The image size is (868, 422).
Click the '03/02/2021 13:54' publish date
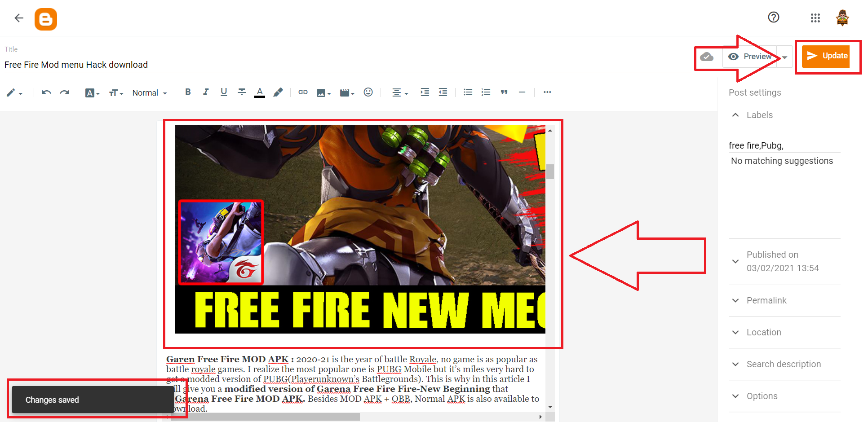(x=783, y=268)
